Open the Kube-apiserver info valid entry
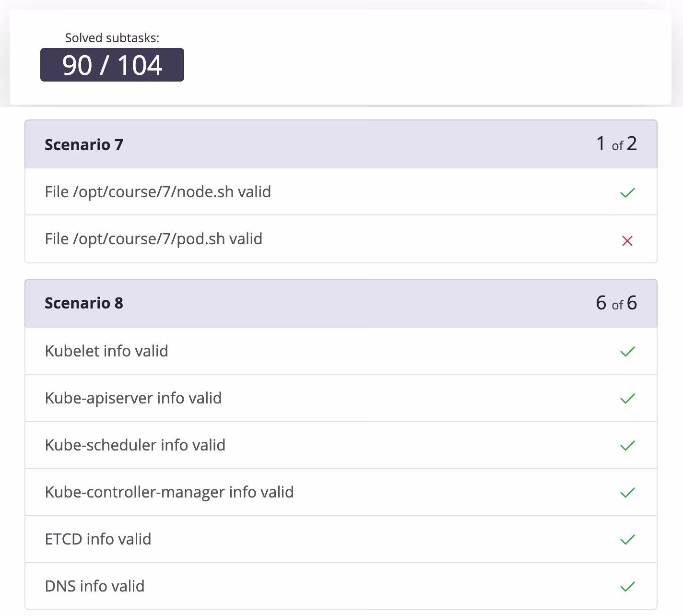 (x=133, y=398)
